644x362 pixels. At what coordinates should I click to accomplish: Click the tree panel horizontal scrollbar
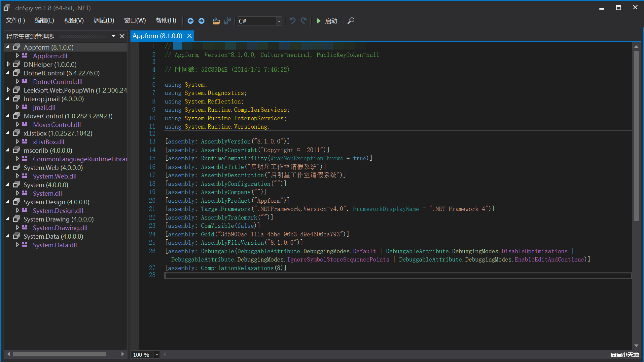[59, 354]
